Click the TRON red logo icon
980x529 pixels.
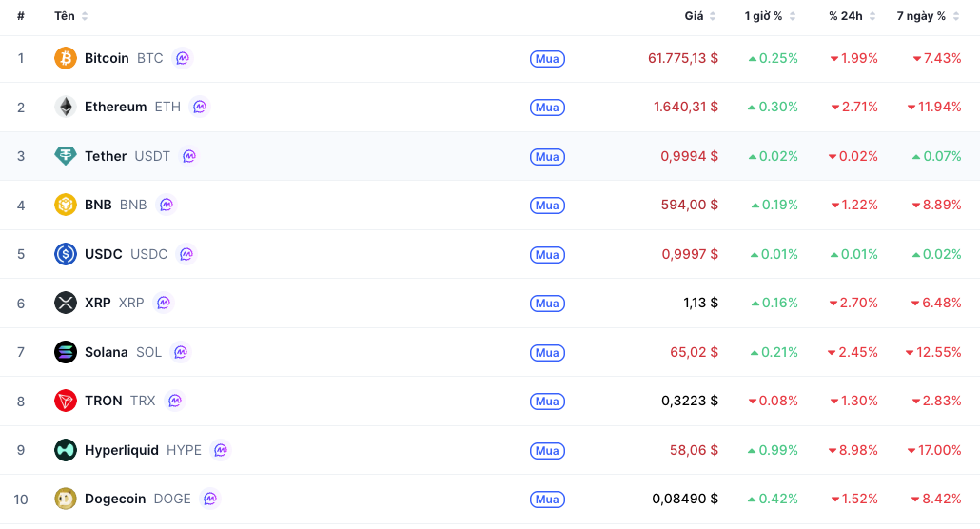[x=66, y=401]
